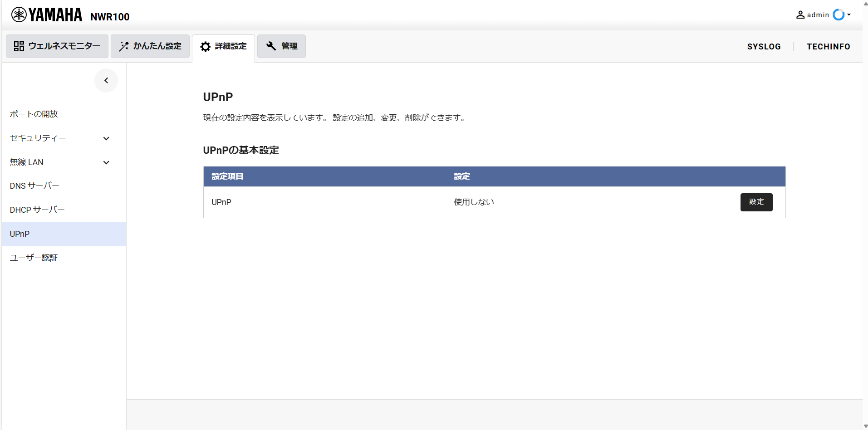This screenshot has width=868, height=430.
Task: Click the Yamaha tuning-fork logo icon
Action: [19, 14]
